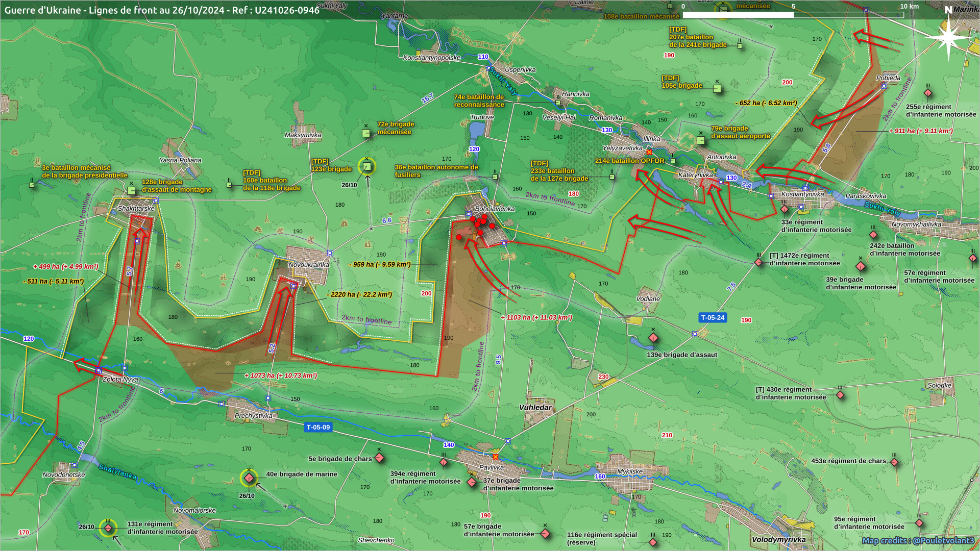Click the Bohoiavlenka village label
The image size is (980, 551).
[494, 209]
